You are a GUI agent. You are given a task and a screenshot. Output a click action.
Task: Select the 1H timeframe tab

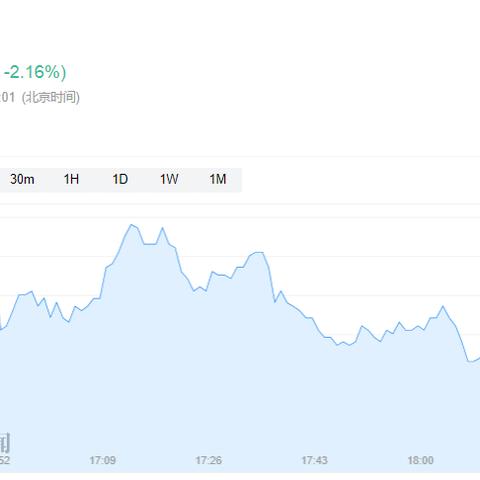click(71, 180)
